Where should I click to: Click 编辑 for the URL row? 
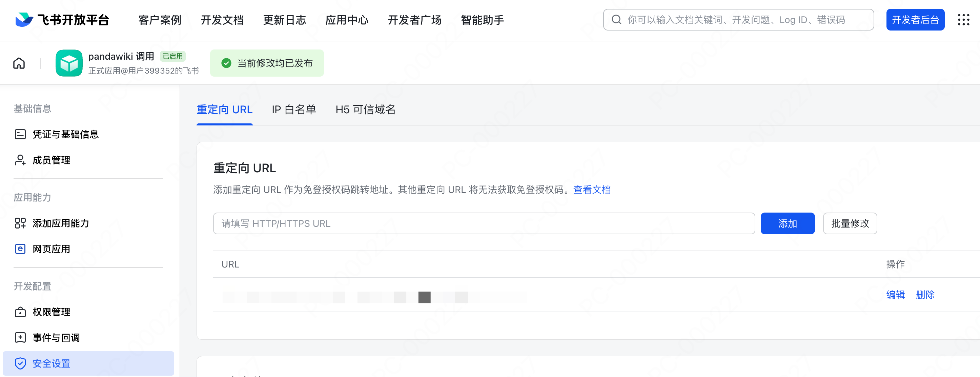[x=896, y=295]
